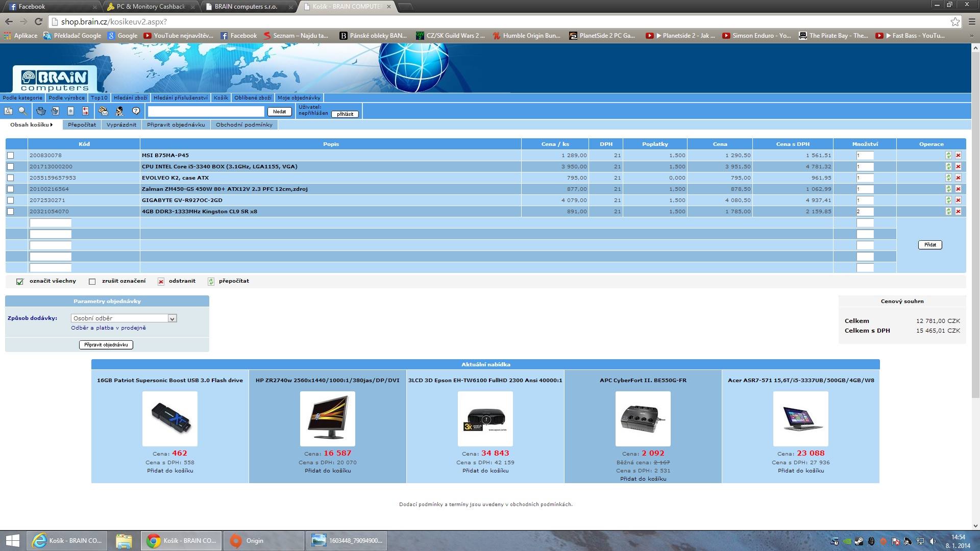980x551 pixels.
Task: Click the red X 'odstranit' icon below table
Action: coord(161,282)
